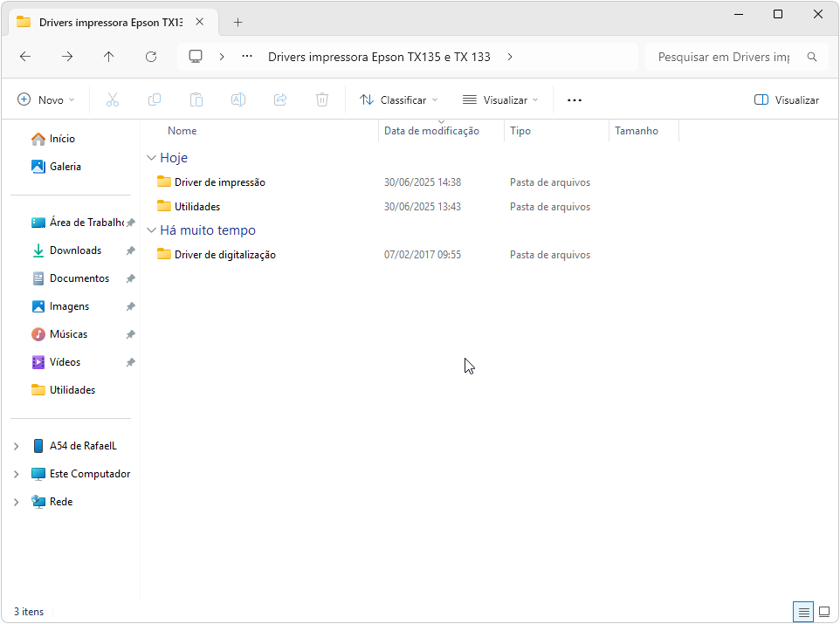This screenshot has width=840, height=624.
Task: Switch to details view icon in status bar
Action: [x=803, y=612]
